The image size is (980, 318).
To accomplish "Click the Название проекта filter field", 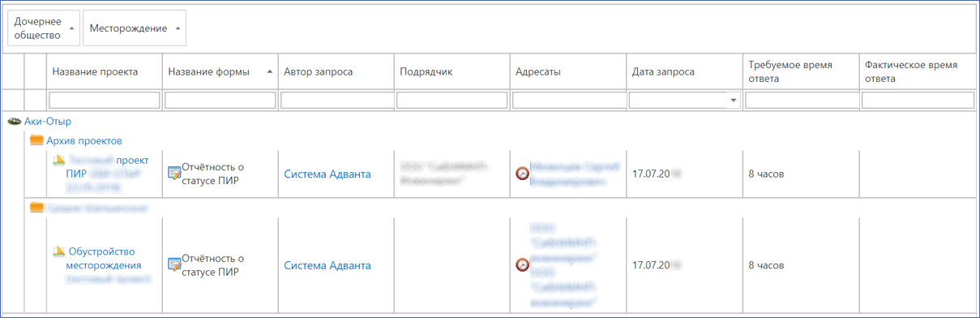I will (105, 101).
